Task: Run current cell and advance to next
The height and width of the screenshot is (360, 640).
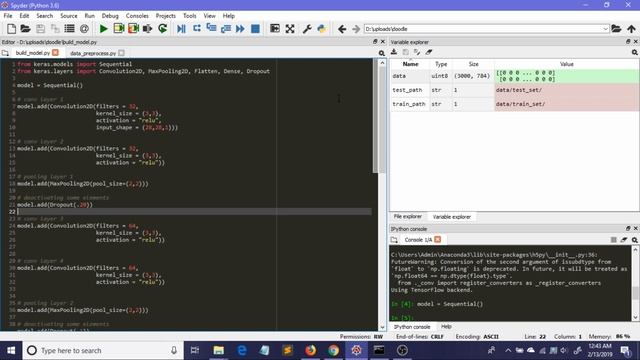Action: coord(133,29)
